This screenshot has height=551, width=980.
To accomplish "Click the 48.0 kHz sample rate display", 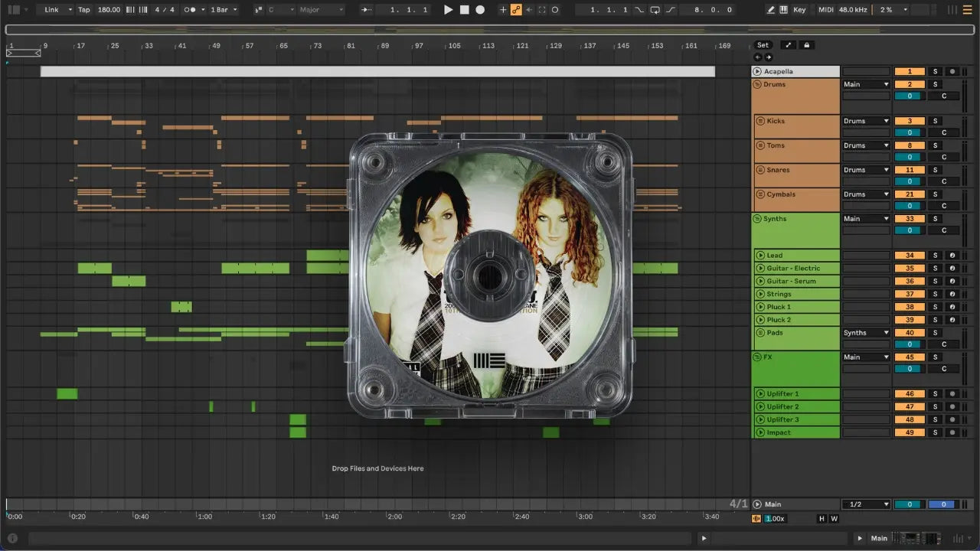I will [854, 10].
